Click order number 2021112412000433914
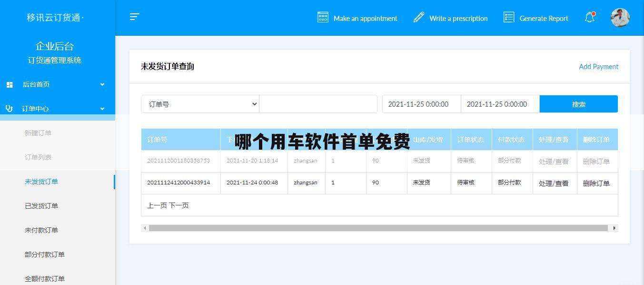 178,183
